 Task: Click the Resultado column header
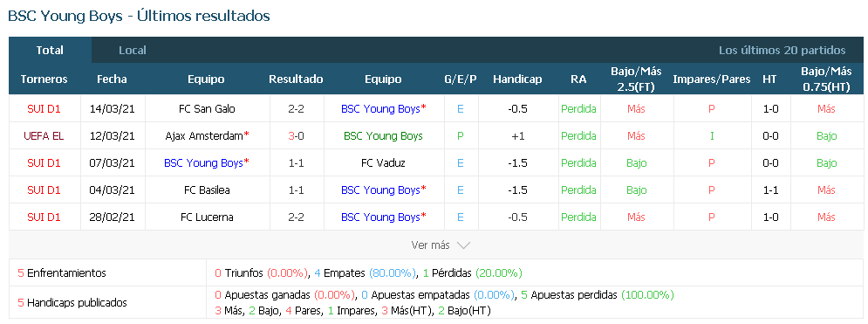click(296, 79)
